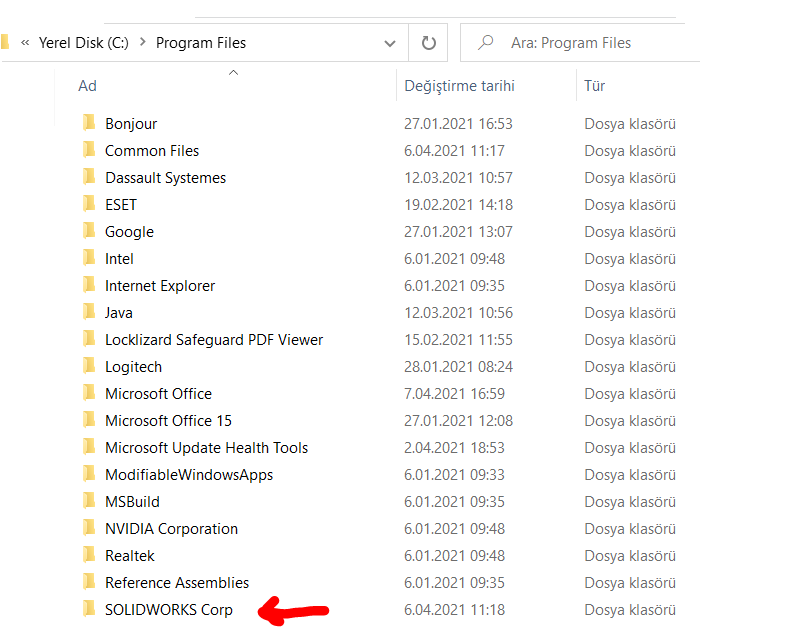Click the Google folder icon
Image resolution: width=812 pixels, height=631 pixels.
pos(89,231)
